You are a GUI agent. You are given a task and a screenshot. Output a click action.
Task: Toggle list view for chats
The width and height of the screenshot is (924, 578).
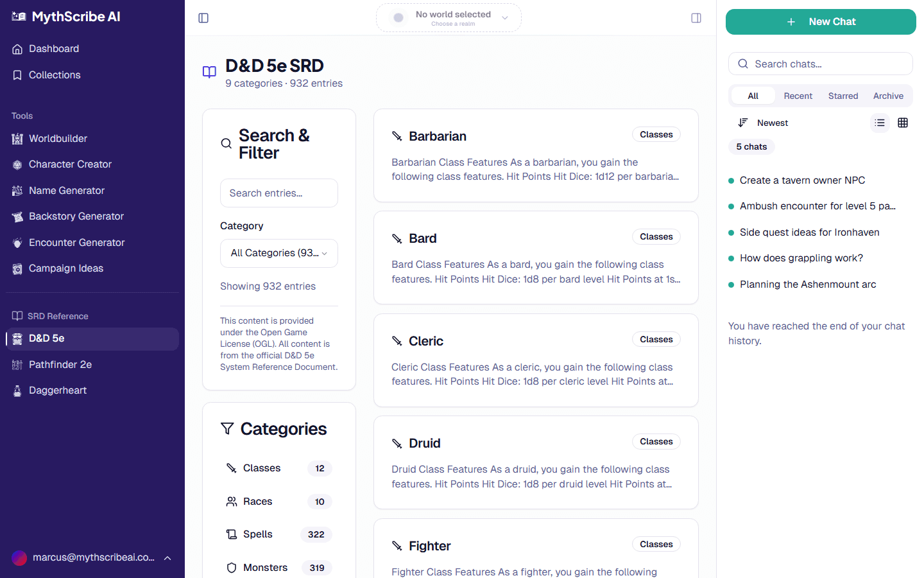point(880,122)
